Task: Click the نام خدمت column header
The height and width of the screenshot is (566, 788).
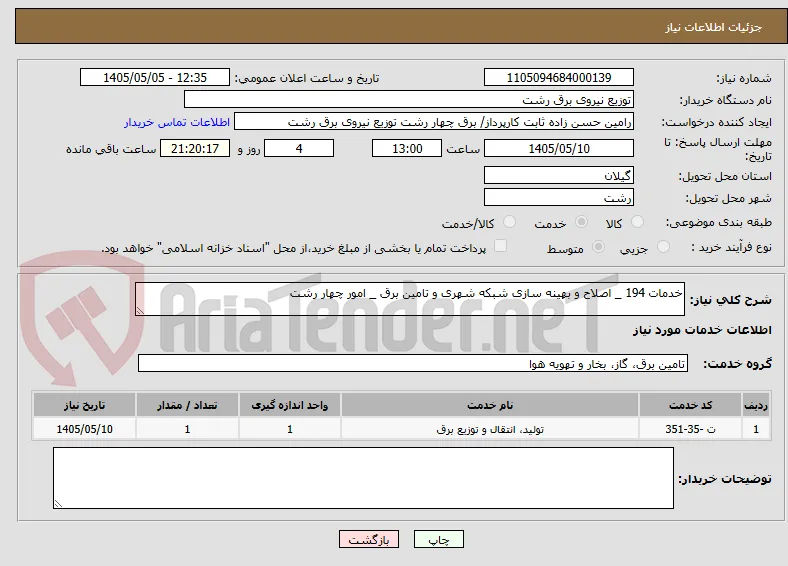Action: point(490,405)
